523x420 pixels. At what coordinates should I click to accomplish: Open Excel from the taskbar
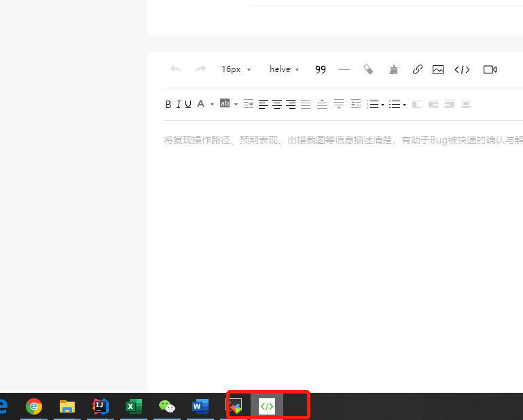point(134,406)
